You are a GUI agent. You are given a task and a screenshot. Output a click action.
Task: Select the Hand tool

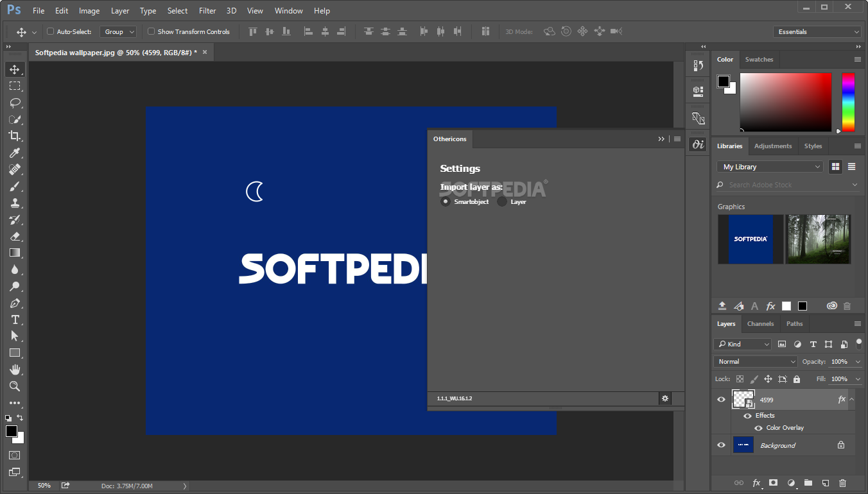(14, 370)
